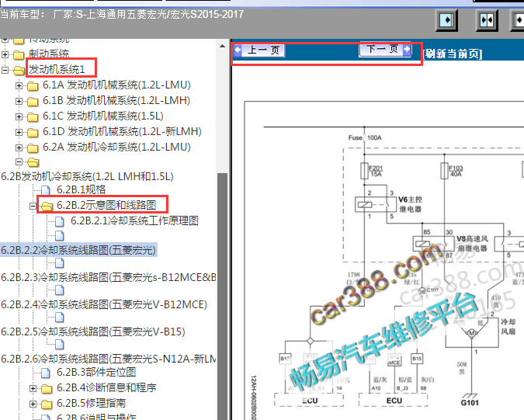Click the G101 ground label in diagram
Viewport: 524px width, 420px height.
(470, 403)
